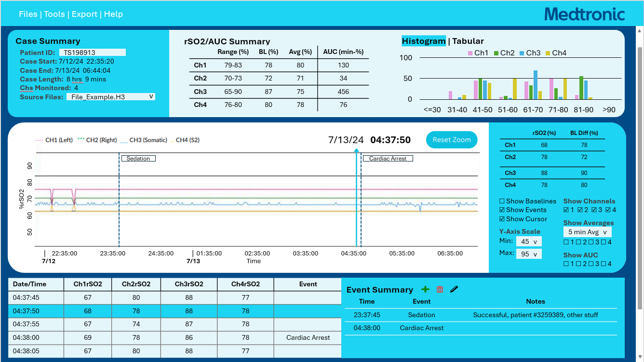The width and height of the screenshot is (644, 362).
Task: Uncheck the Show Events checkbox
Action: 502,210
